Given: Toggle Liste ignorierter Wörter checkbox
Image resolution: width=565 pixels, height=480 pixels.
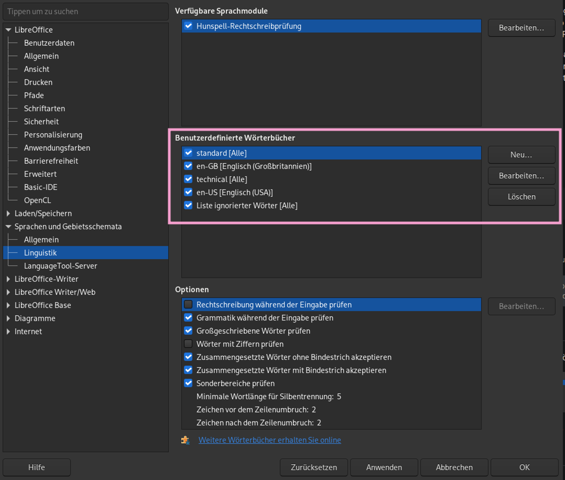Looking at the screenshot, I should point(188,205).
